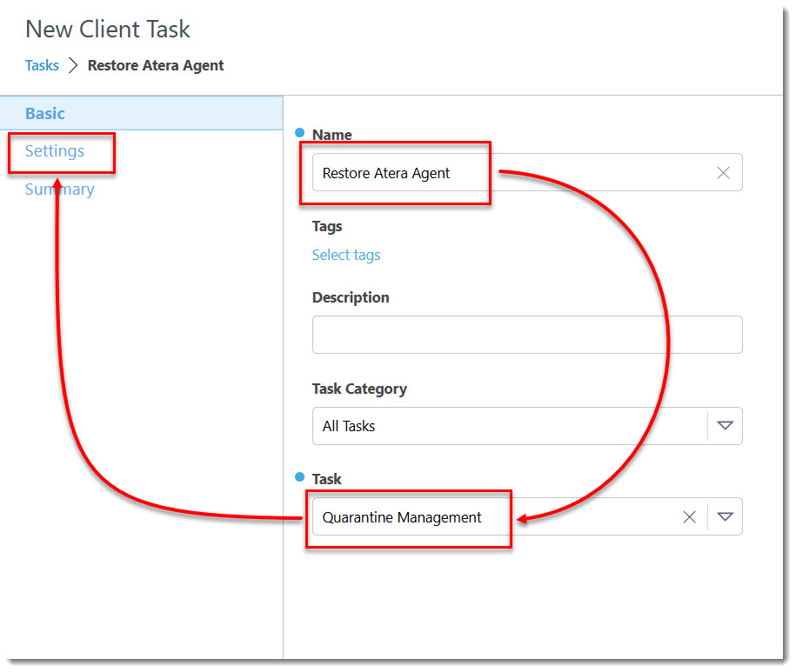The height and width of the screenshot is (672, 796).
Task: Click the Select tags link
Action: 345,255
